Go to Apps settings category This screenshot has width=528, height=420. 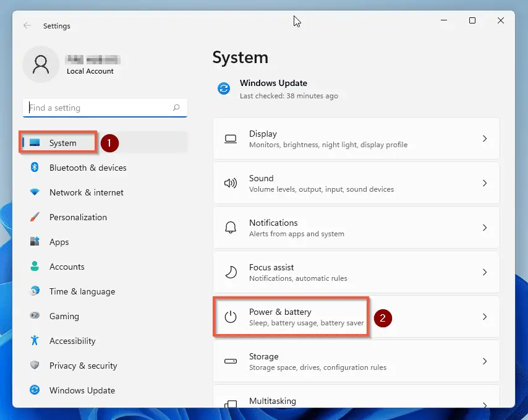(59, 242)
